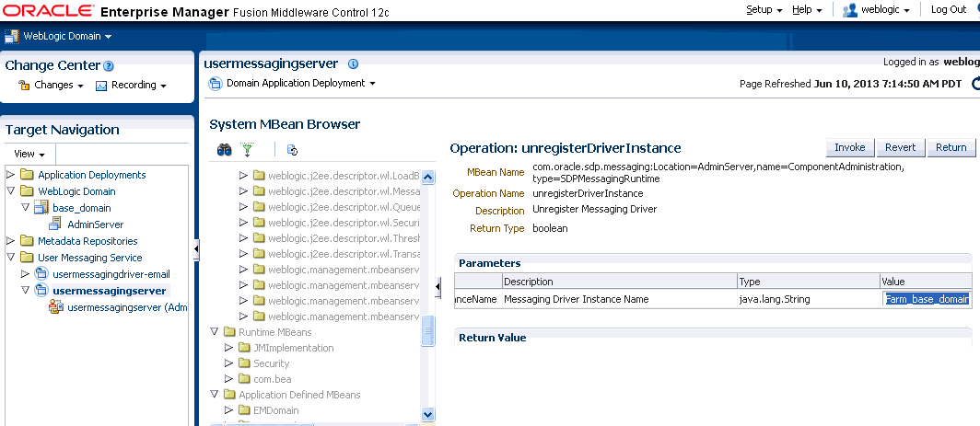Click the Metadata Repositories folder icon
980x426 pixels.
click(x=27, y=240)
